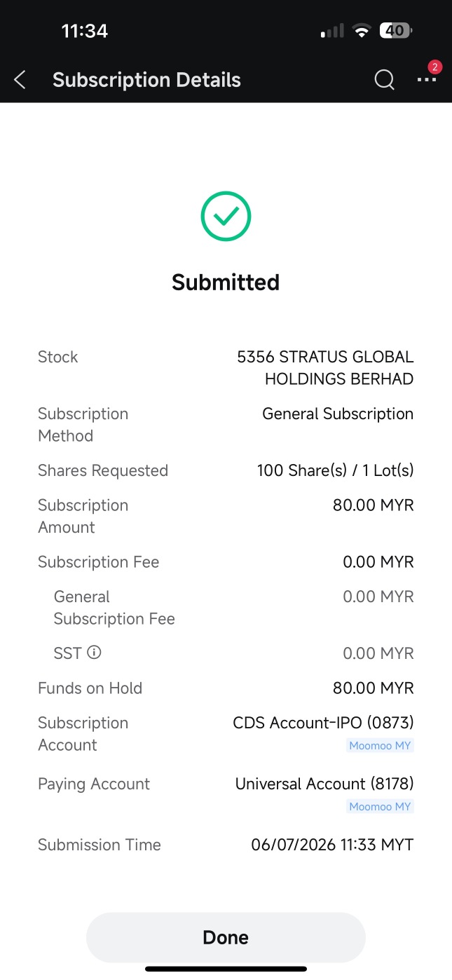Tap the back arrow icon
The height and width of the screenshot is (980, 452).
(x=20, y=80)
